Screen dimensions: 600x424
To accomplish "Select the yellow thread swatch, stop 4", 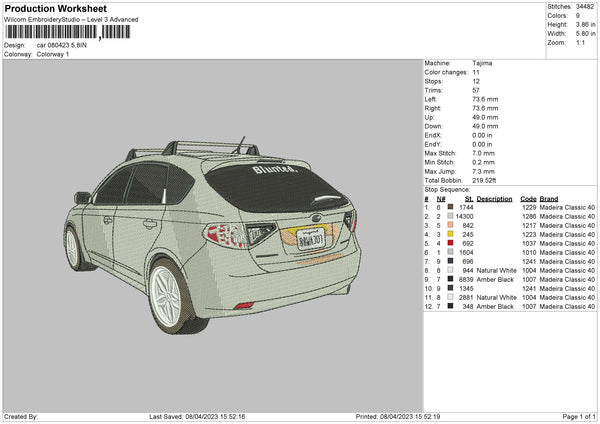I will [450, 234].
